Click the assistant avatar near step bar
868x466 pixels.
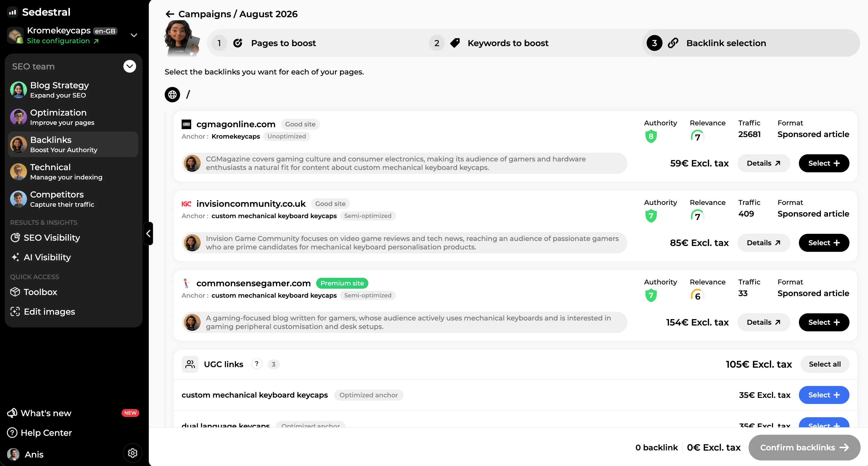click(182, 38)
